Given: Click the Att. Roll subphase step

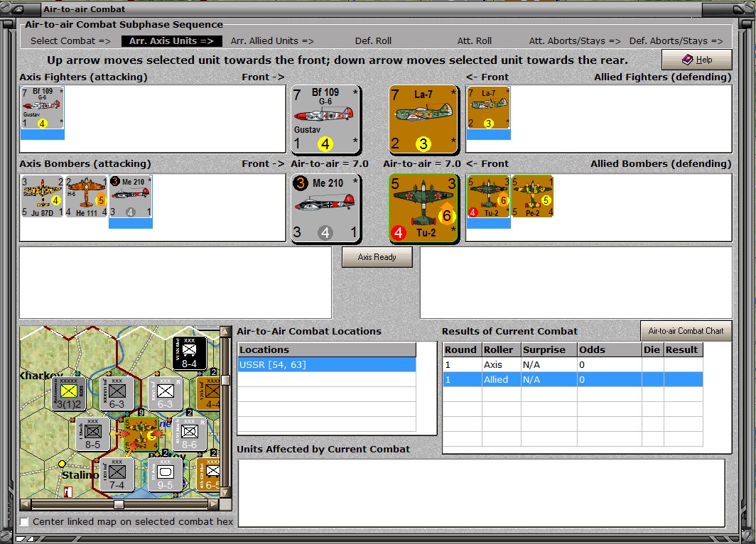Looking at the screenshot, I should pos(475,41).
